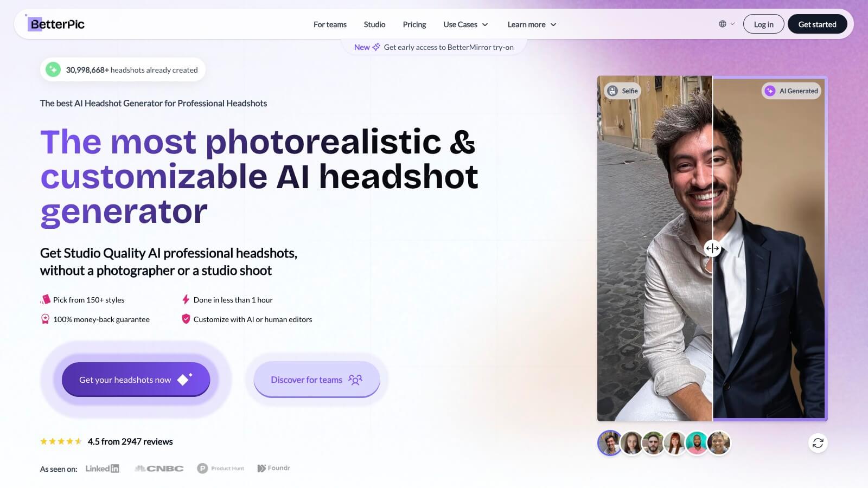Go to the Pricing page
The width and height of the screenshot is (868, 488).
pos(414,24)
